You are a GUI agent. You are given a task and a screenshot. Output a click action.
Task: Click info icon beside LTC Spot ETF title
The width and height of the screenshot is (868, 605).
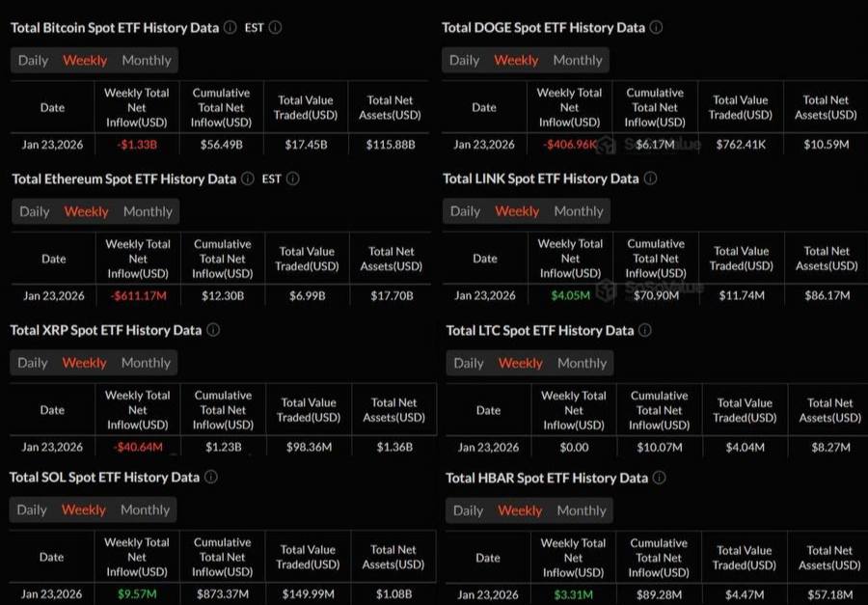click(x=645, y=330)
